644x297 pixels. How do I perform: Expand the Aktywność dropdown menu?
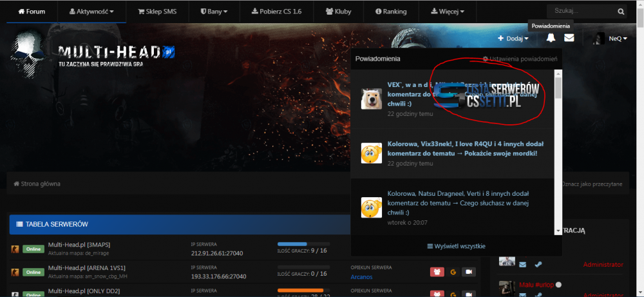[91, 12]
